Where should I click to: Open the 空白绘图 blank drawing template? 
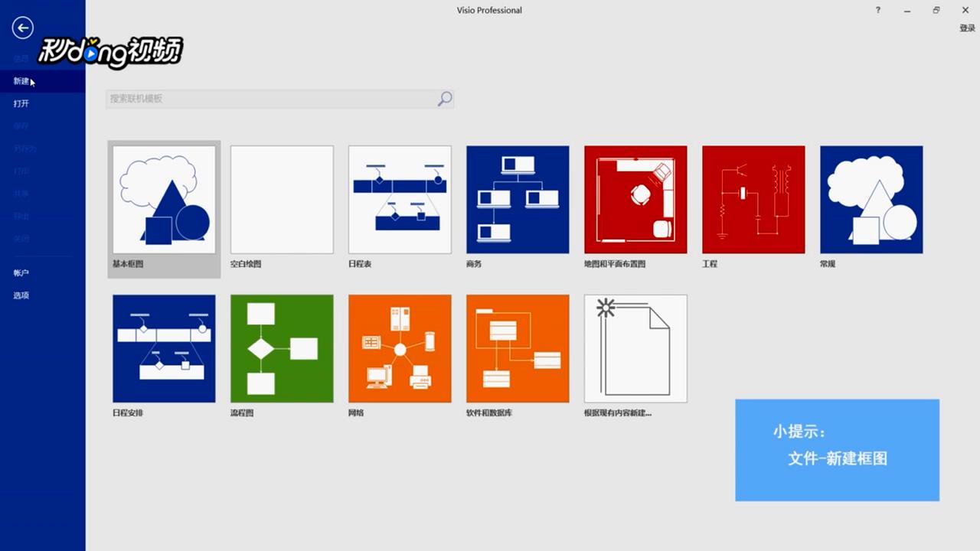(x=282, y=200)
